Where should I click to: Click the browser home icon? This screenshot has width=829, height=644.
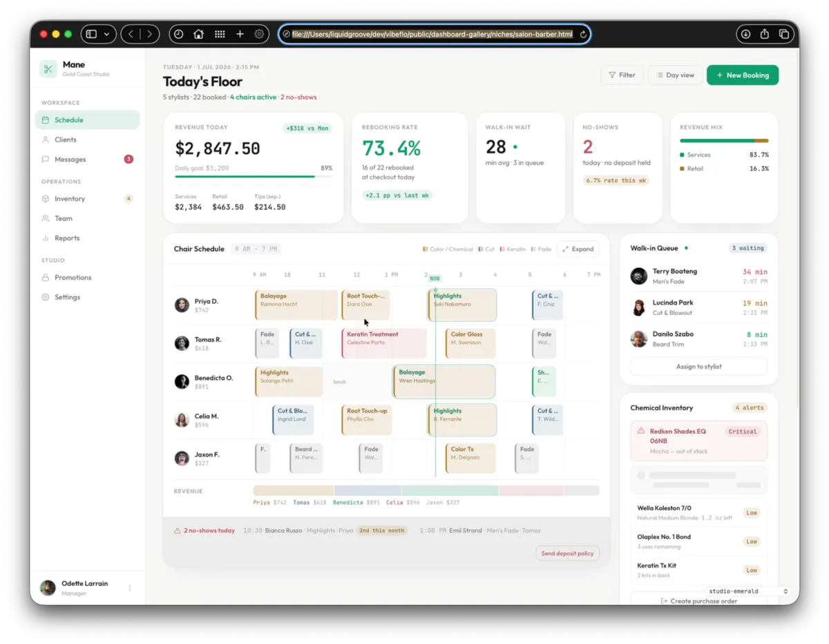click(x=199, y=34)
